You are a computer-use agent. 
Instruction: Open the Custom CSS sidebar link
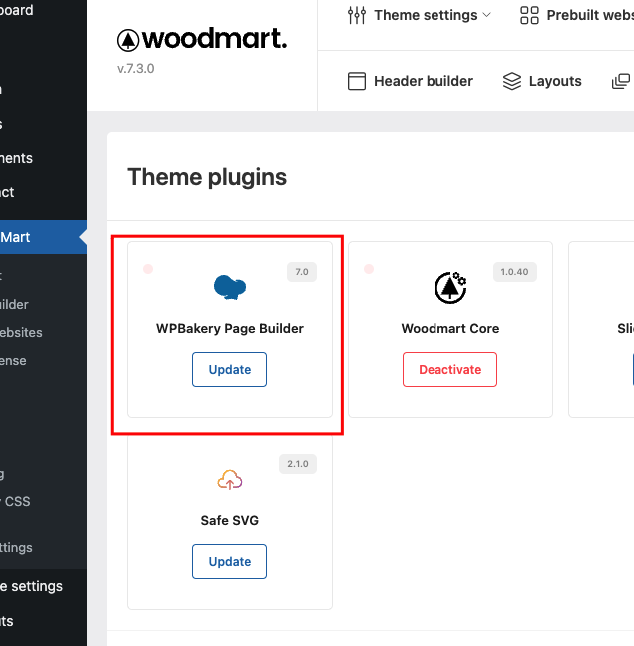[15, 501]
